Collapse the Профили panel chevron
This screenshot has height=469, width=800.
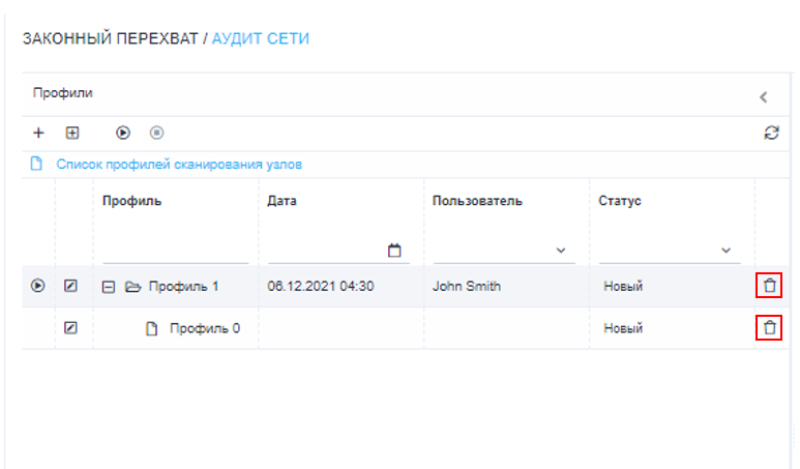pyautogui.click(x=763, y=97)
